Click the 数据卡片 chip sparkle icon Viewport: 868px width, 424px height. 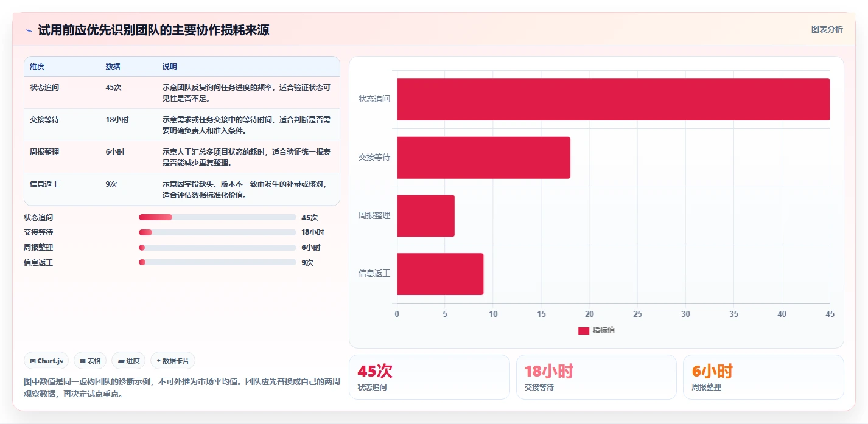tap(159, 361)
